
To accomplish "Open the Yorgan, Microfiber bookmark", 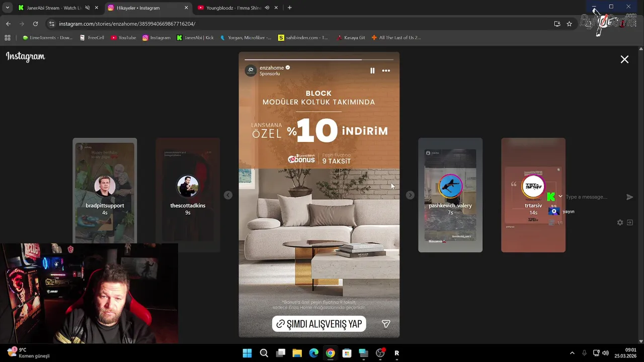I will click(246, 38).
